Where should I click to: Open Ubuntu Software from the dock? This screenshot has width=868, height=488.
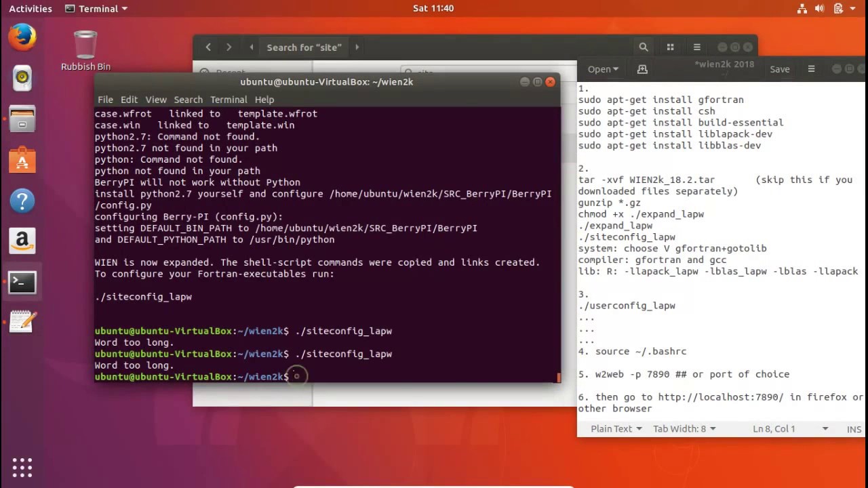click(x=22, y=161)
